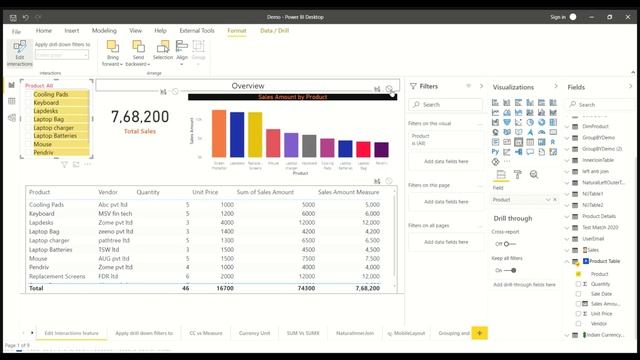Tick Cooling Pads checkbox in slicer
The image size is (640, 360).
click(x=29, y=94)
